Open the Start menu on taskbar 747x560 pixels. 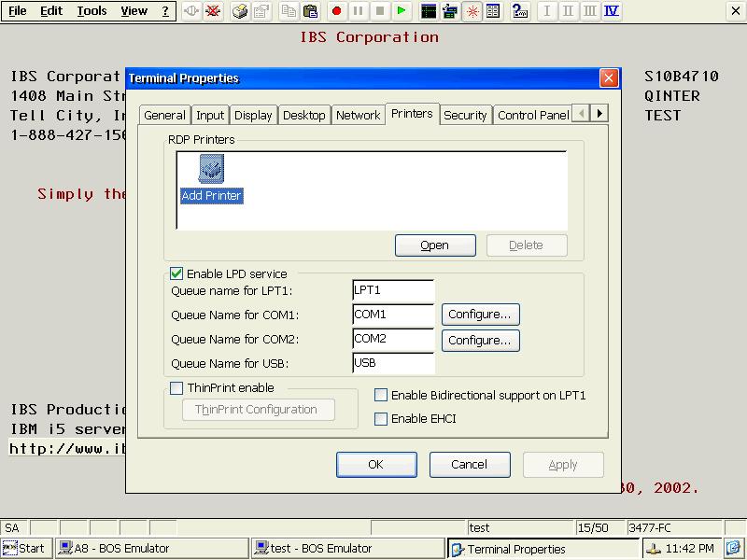26,549
